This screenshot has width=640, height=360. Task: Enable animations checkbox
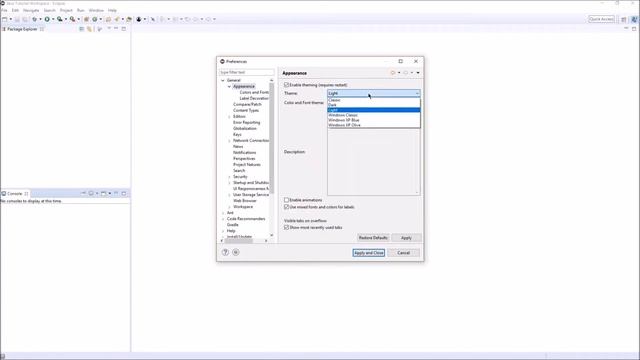click(x=287, y=200)
